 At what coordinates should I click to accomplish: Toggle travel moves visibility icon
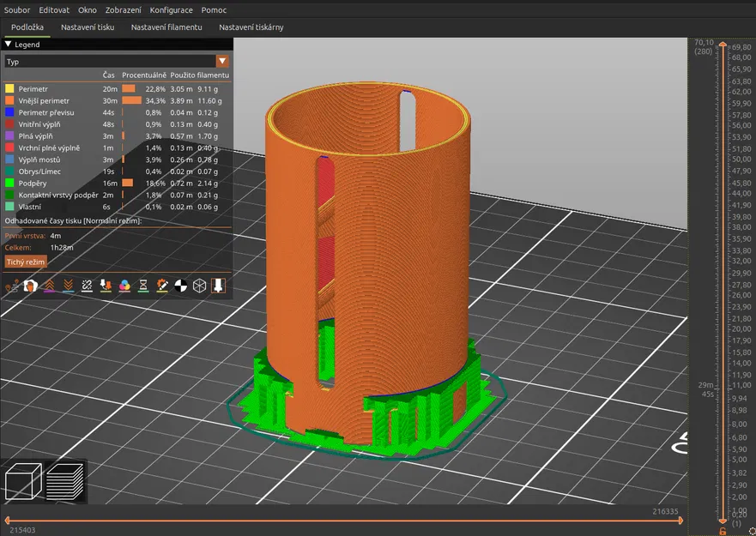pos(12,286)
